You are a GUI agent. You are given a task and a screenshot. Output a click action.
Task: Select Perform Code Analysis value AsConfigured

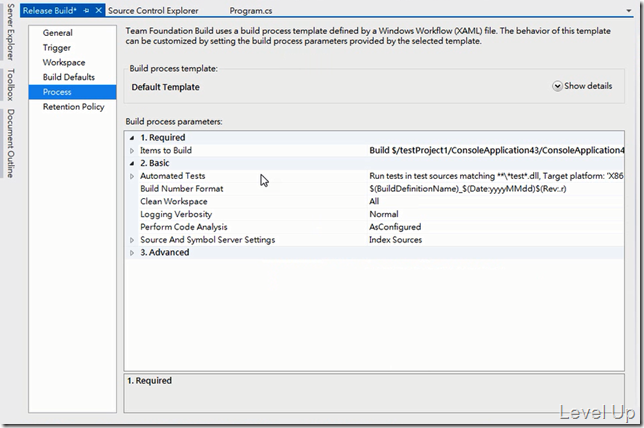pyautogui.click(x=395, y=227)
